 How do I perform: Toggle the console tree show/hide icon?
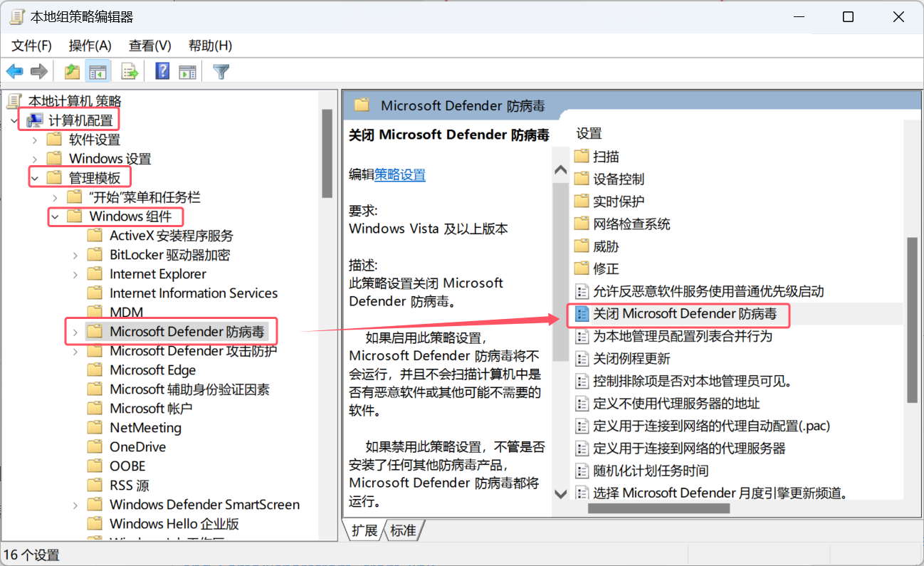pyautogui.click(x=97, y=71)
